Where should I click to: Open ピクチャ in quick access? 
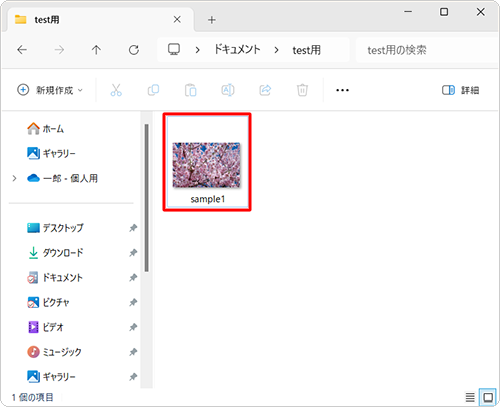pyautogui.click(x=48, y=302)
